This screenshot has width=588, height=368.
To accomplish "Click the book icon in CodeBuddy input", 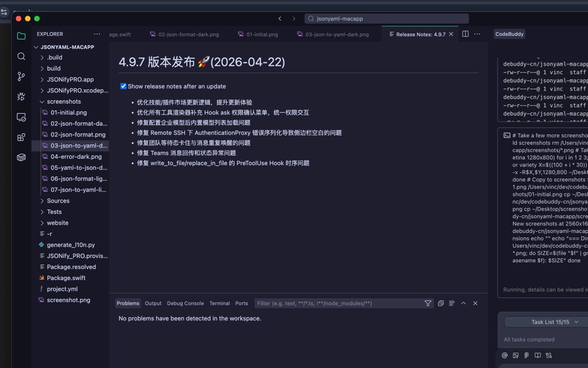I will tap(538, 355).
